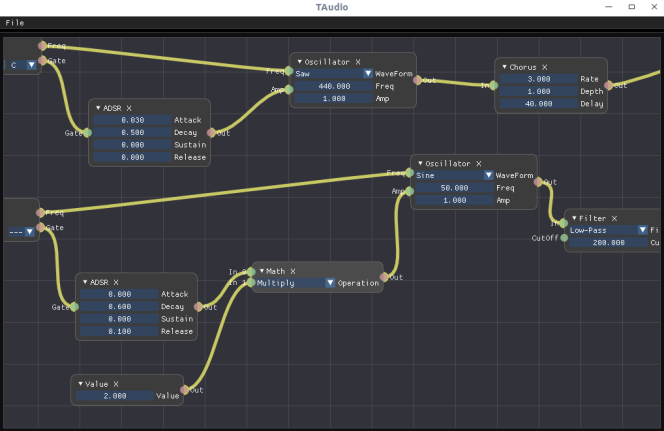Click the Saw oscillator Amp input pin
664x431 pixels.
(x=289, y=89)
